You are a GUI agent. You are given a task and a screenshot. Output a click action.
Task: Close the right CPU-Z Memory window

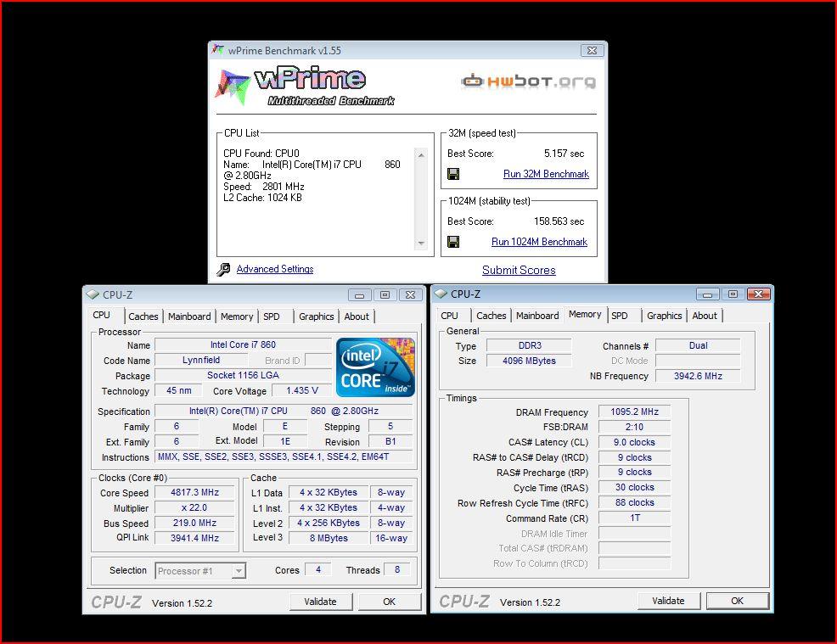[759, 294]
